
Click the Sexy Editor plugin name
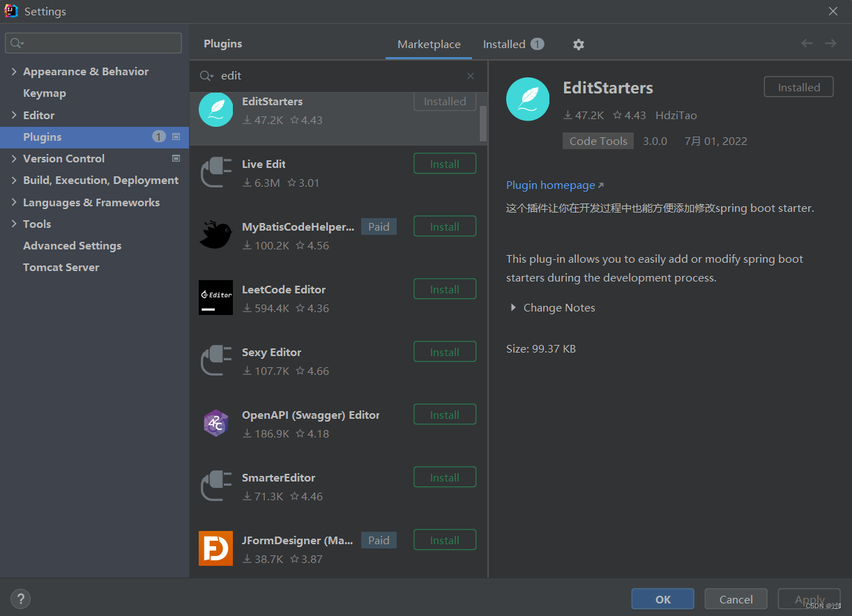(271, 352)
